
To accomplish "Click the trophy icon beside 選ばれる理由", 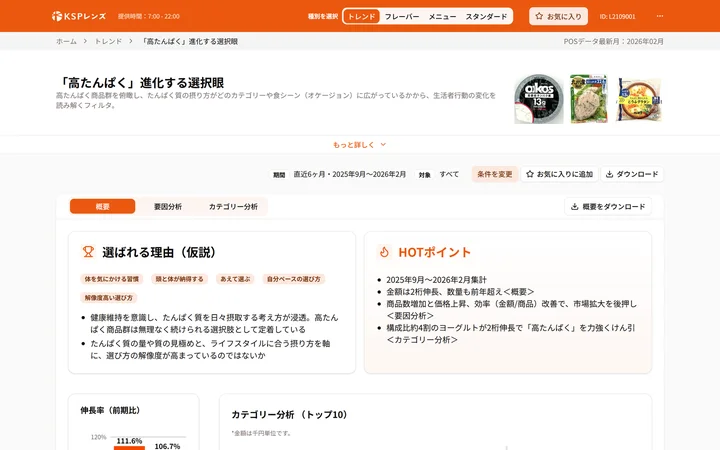I will tap(88, 252).
